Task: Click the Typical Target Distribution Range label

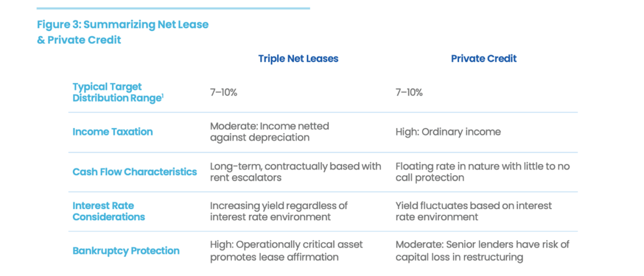Action: [x=118, y=92]
